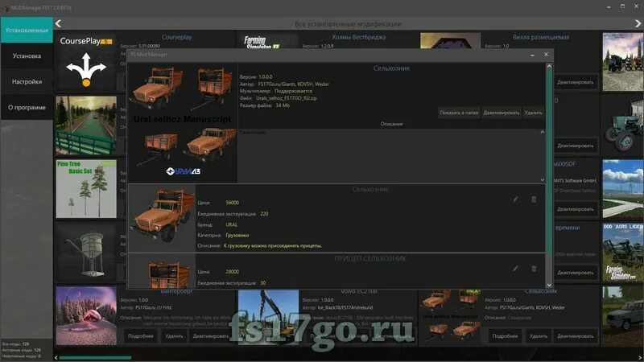The width and height of the screenshot is (644, 362).
Task: Click Удалить in the Сельхозник detail dialog
Action: [533, 113]
